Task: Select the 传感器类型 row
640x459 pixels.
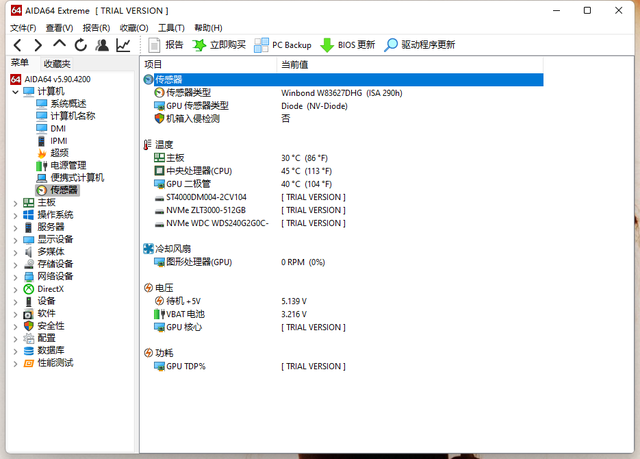Action: [x=343, y=93]
